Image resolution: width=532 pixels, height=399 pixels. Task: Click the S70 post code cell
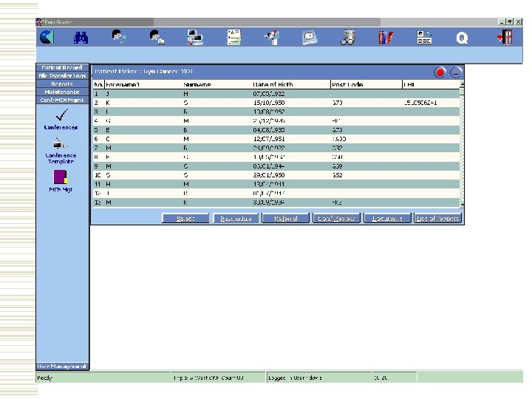point(337,103)
